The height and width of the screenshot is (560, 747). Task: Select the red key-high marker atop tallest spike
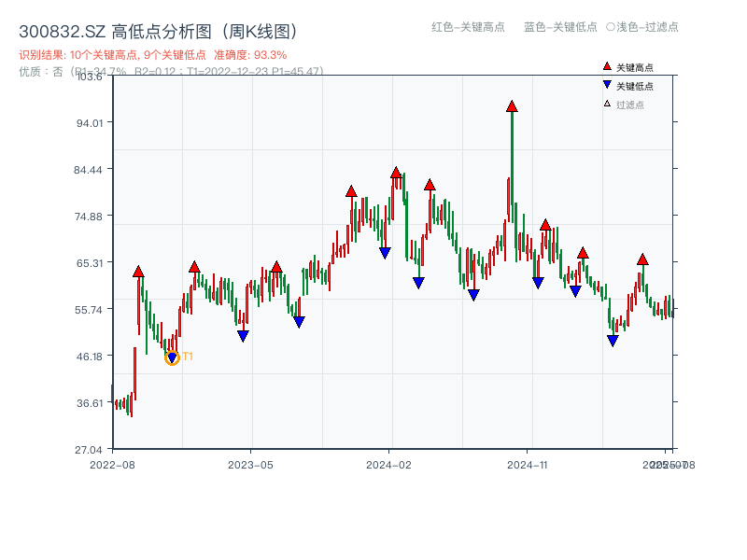pos(512,106)
